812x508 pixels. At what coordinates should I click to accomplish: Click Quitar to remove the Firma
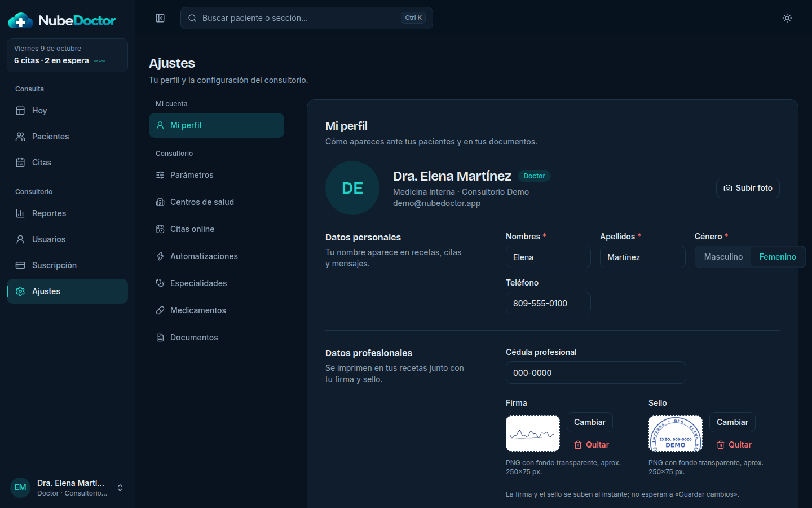tap(592, 445)
